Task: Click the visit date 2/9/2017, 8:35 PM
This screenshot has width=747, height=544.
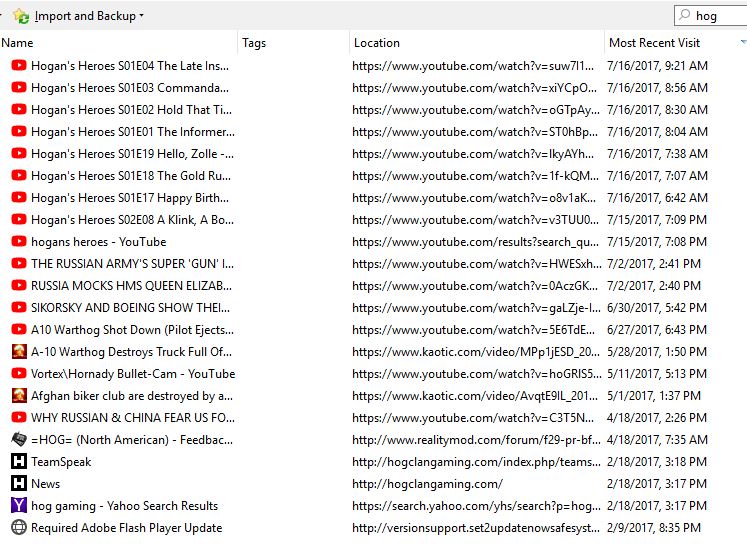Action: (654, 528)
